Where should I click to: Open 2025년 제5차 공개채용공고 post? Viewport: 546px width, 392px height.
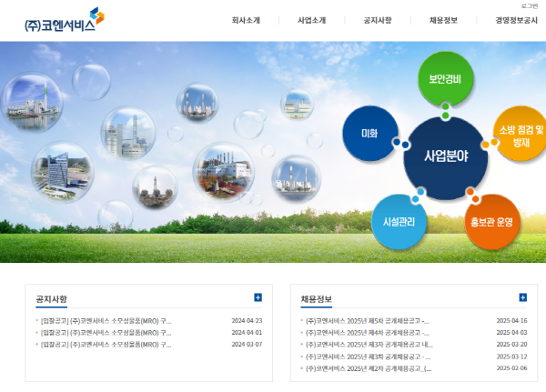368,321
